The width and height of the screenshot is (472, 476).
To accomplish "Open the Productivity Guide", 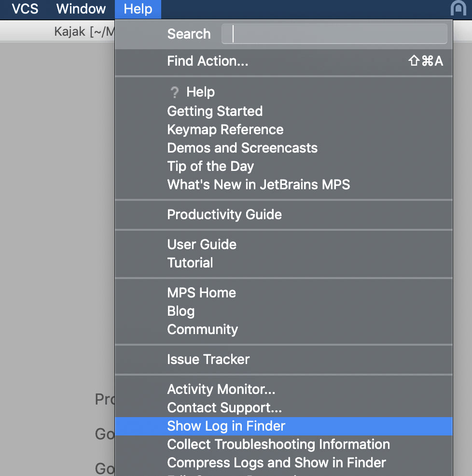I will coord(224,214).
